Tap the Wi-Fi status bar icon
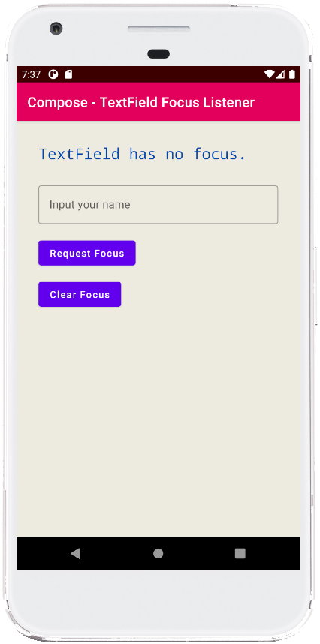This screenshot has width=320, height=644. [270, 74]
